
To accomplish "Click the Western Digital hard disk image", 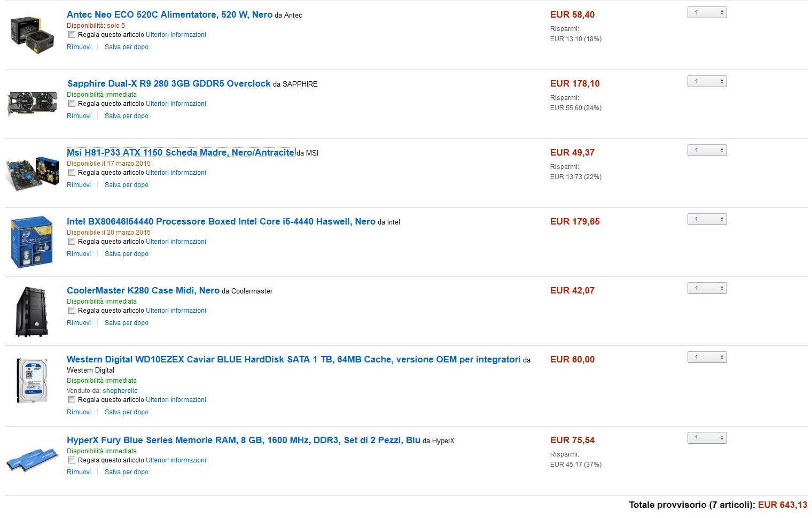I will [x=32, y=381].
